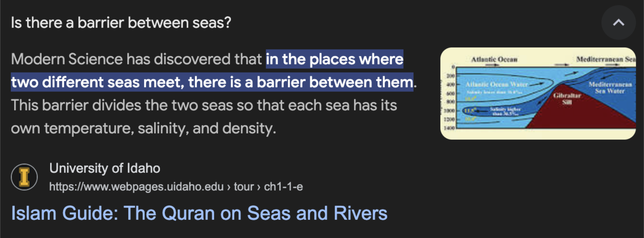This screenshot has height=238, width=644.
Task: Click the text "temperature, salinity, and density"
Action: coord(160,128)
